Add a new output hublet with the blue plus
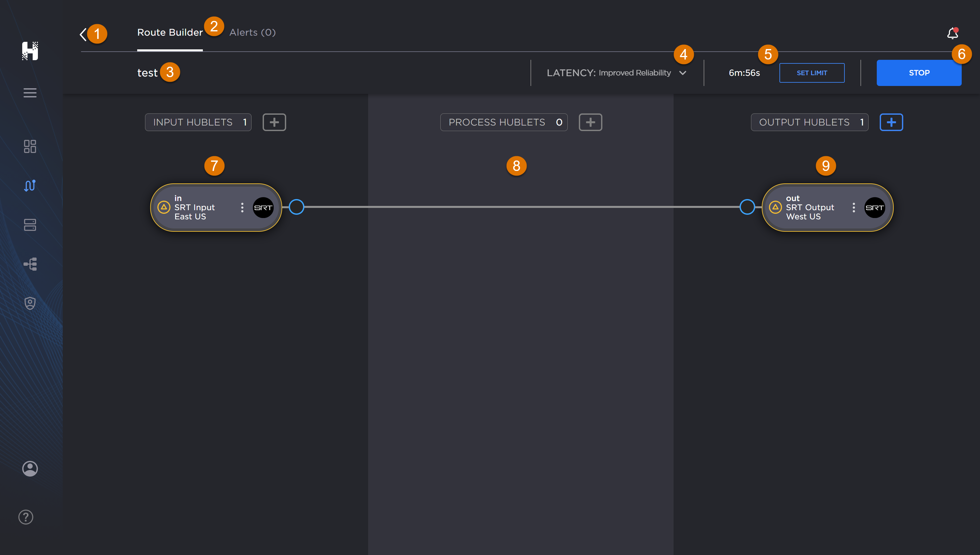The width and height of the screenshot is (980, 555). point(891,122)
